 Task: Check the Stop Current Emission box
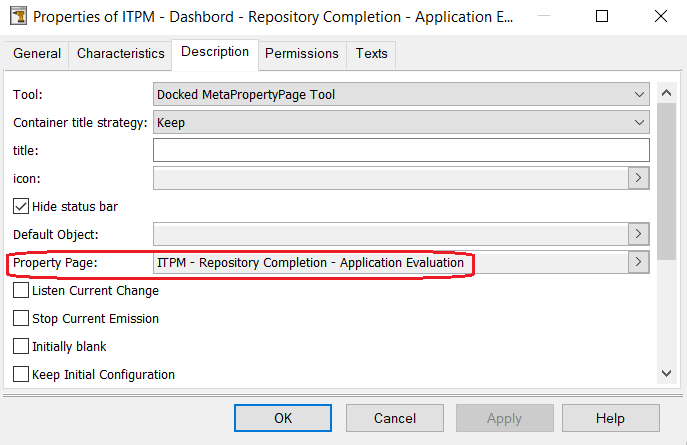pyautogui.click(x=21, y=319)
